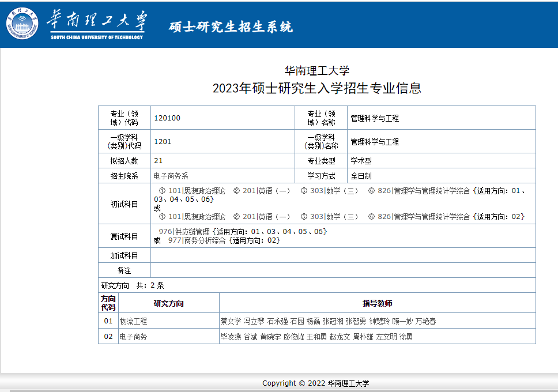Click the 研究方向 共: 2 条 row
558x392 pixels.
click(316, 285)
